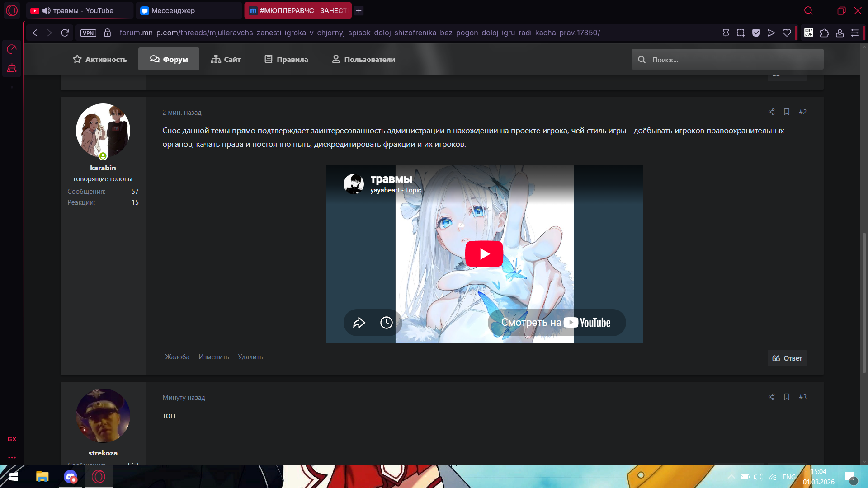Switch to the Мессенджер tab
The image size is (868, 488).
click(x=189, y=10)
